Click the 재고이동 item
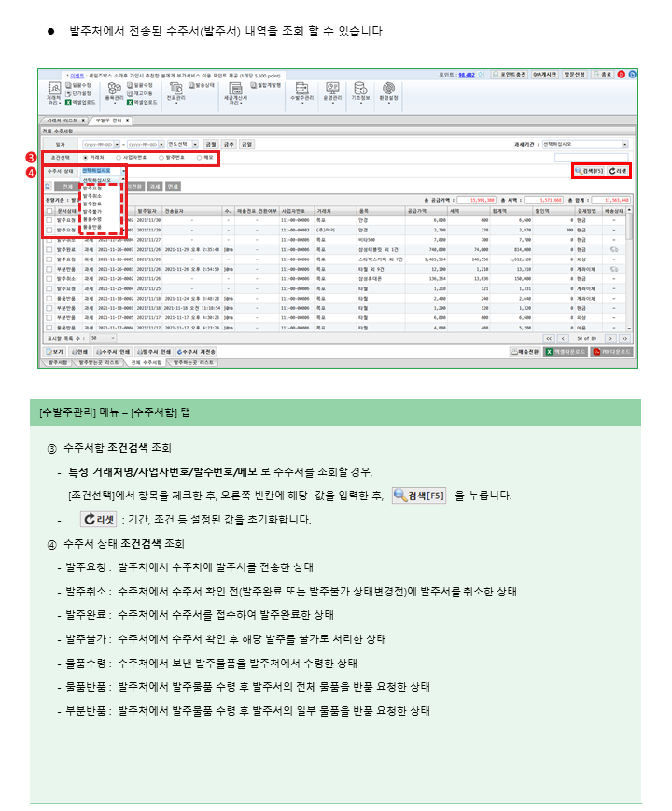 coord(140,93)
